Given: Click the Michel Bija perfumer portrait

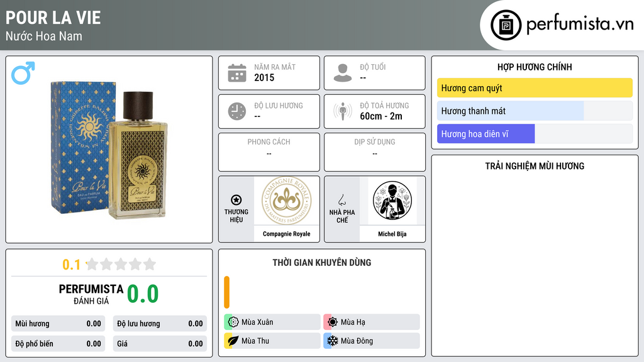Looking at the screenshot, I should [392, 200].
